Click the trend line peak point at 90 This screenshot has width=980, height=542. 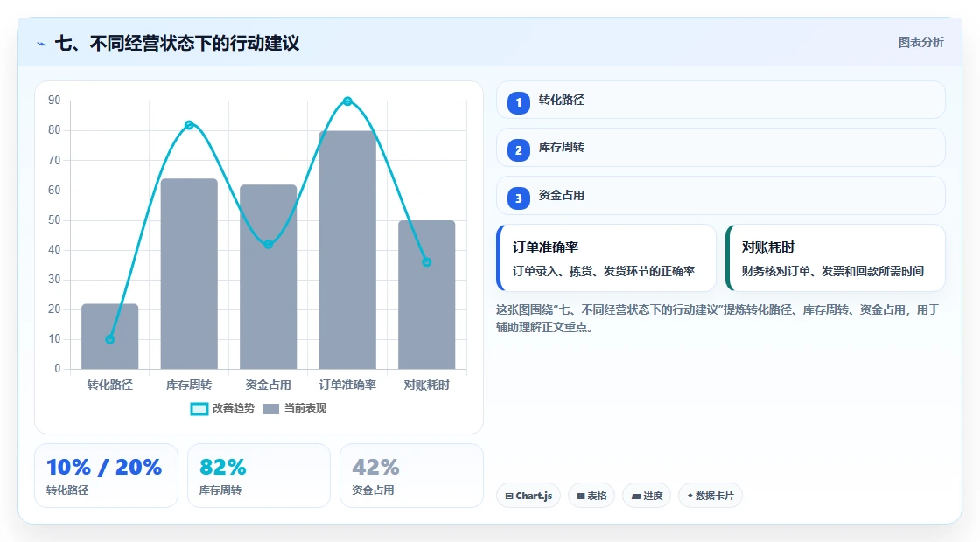[x=347, y=101]
